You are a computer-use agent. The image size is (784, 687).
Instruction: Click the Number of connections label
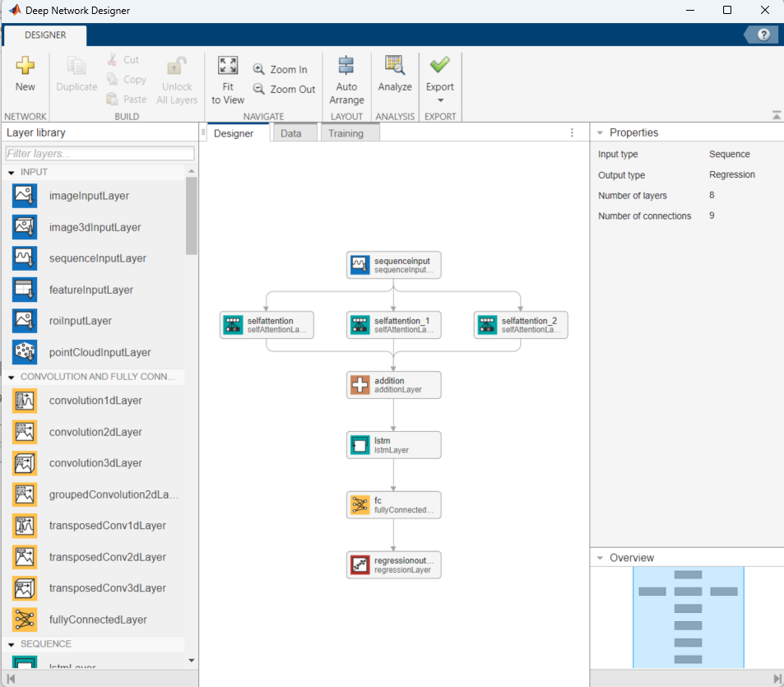pyautogui.click(x=644, y=216)
